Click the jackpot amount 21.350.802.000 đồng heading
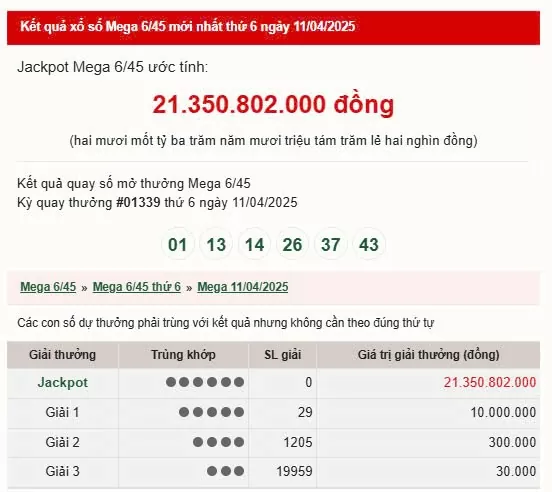 coord(273,105)
